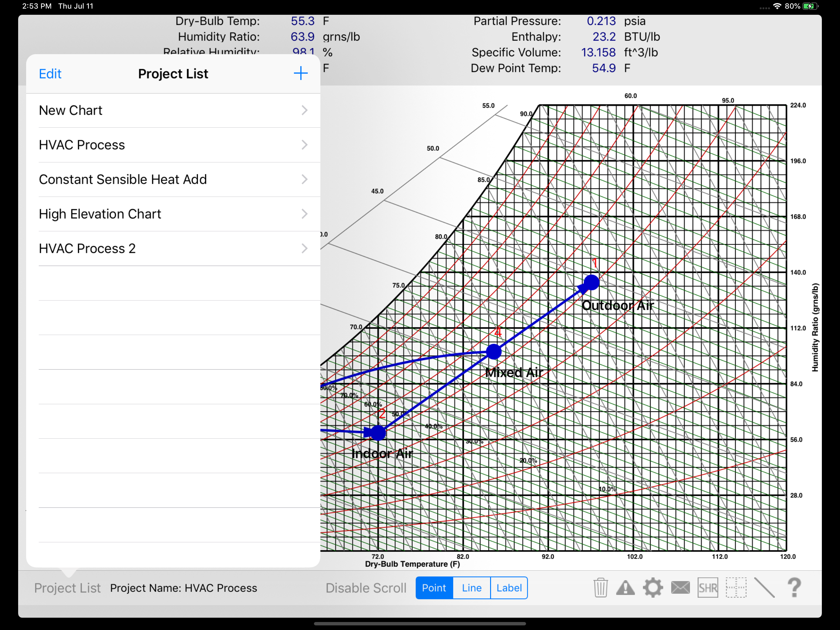Tap the email envelope icon
840x630 pixels.
click(680, 588)
